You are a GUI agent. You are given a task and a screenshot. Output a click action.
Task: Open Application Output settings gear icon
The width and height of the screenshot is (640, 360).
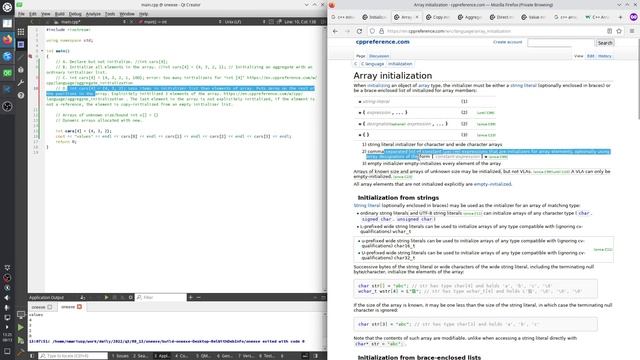click(131, 298)
